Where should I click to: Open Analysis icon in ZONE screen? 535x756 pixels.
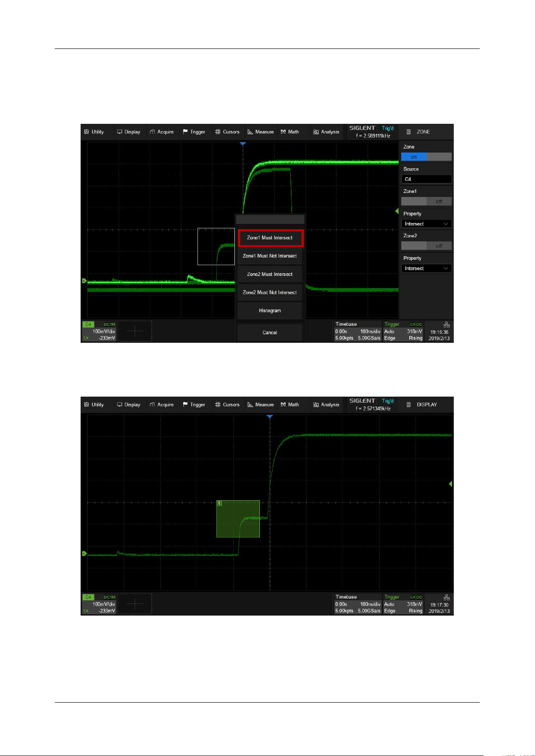click(316, 132)
